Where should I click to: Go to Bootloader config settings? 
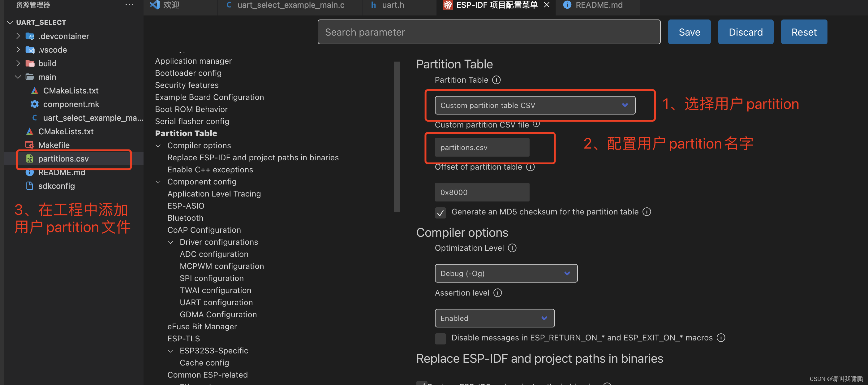coord(188,73)
